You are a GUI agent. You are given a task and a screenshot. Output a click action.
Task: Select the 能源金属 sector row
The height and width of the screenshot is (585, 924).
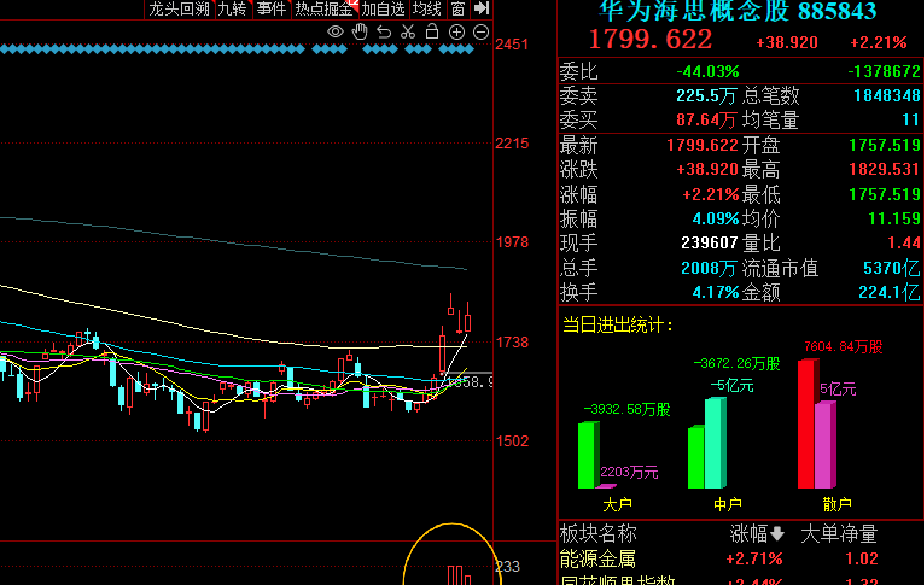[x=741, y=559]
